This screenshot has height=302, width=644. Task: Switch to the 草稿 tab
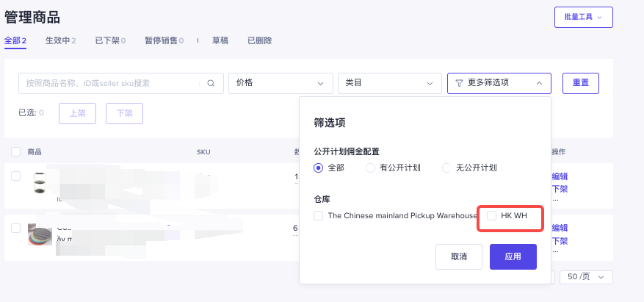pyautogui.click(x=220, y=40)
